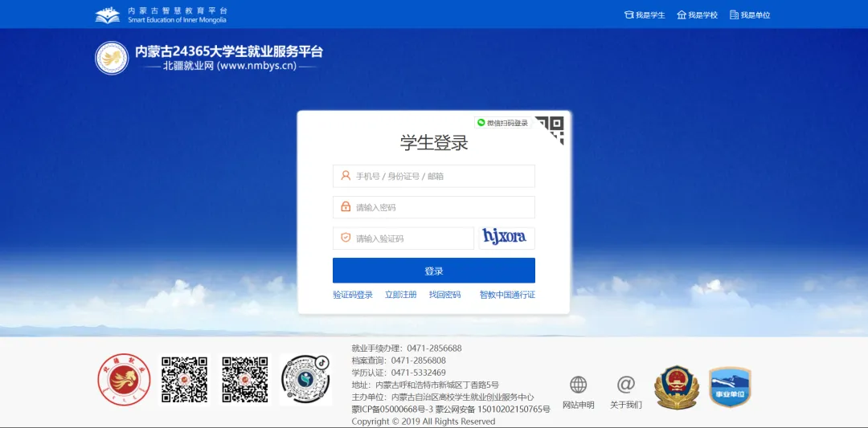Click the blue 登录 button
Screen dimensions: 868x428
(433, 271)
